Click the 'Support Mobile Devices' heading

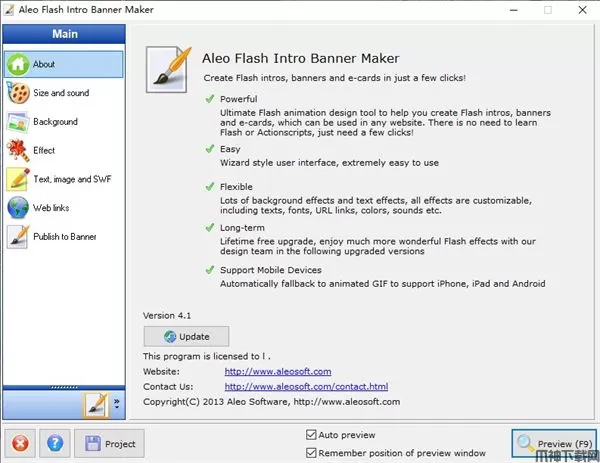point(271,270)
